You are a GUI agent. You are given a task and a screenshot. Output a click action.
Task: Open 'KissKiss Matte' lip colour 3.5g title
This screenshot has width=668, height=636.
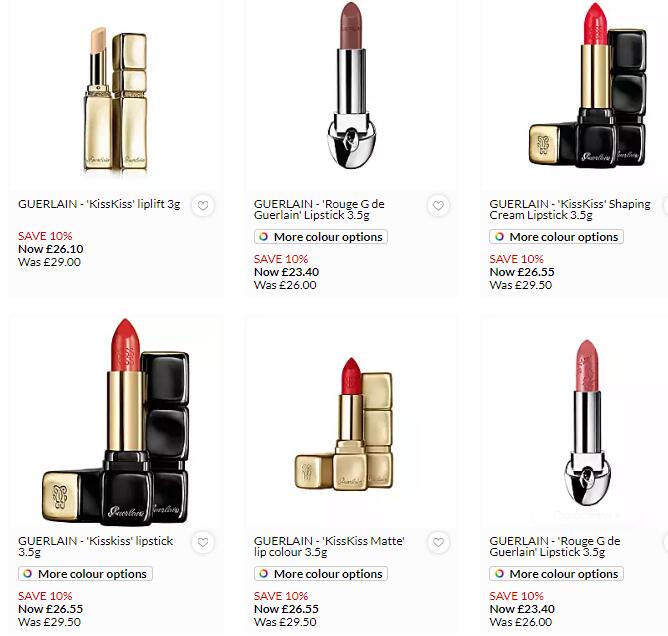329,547
